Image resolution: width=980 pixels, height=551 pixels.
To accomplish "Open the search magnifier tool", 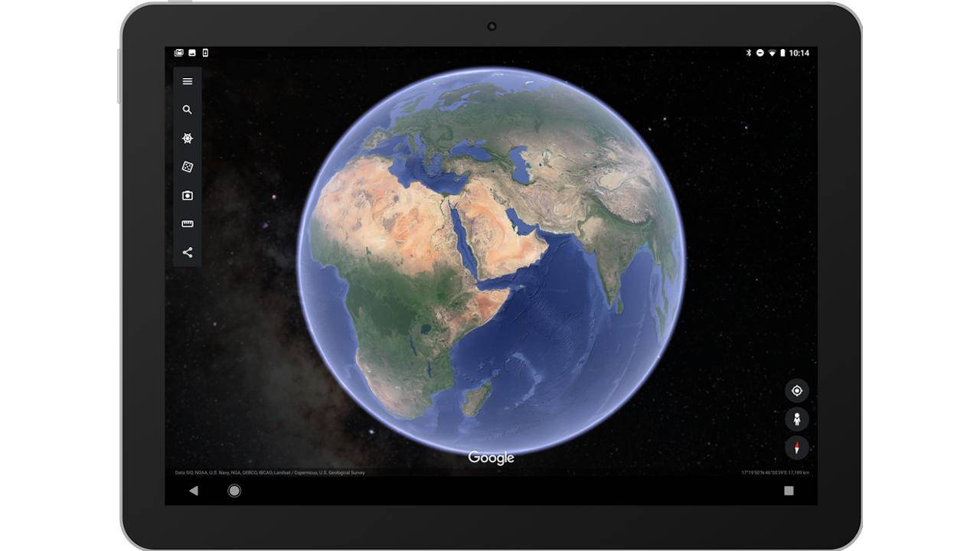I will pyautogui.click(x=188, y=110).
